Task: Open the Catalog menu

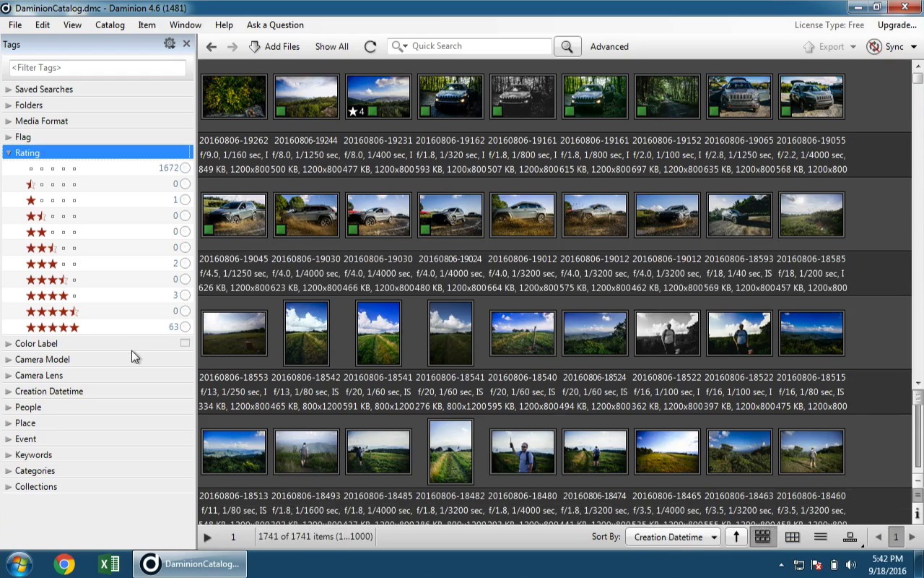Action: (110, 25)
